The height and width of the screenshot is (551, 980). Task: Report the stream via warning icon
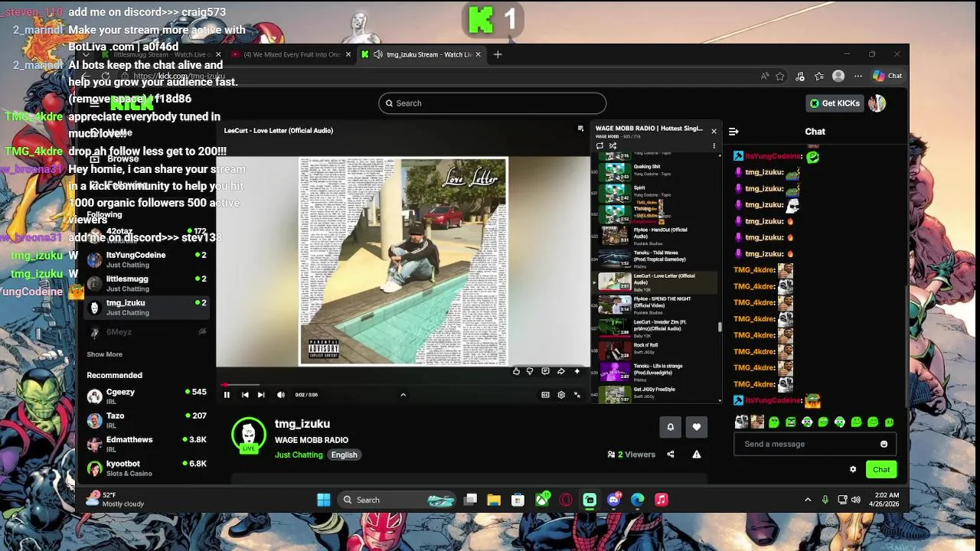[697, 455]
